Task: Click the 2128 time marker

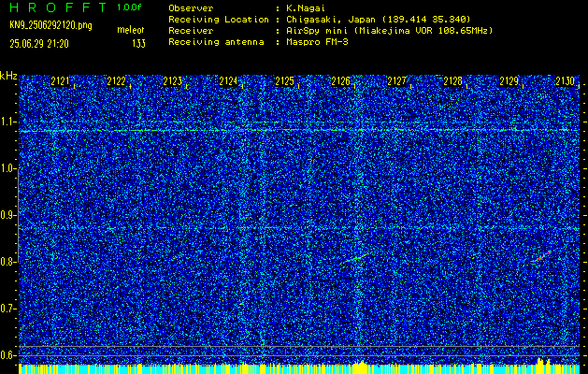Action: 453,81
